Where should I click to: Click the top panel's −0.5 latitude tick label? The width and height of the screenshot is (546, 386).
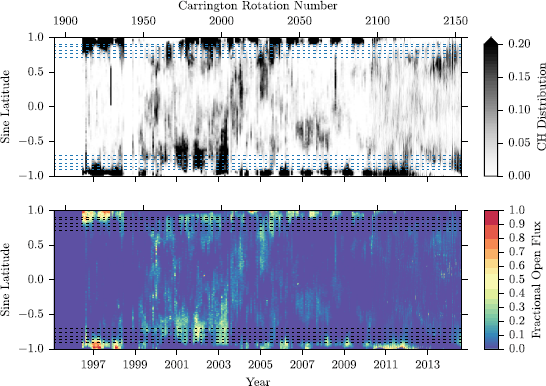coord(32,141)
